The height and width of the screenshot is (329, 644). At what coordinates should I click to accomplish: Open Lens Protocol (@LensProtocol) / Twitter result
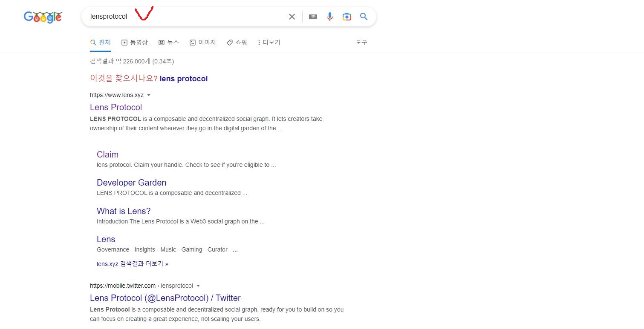[x=165, y=298]
